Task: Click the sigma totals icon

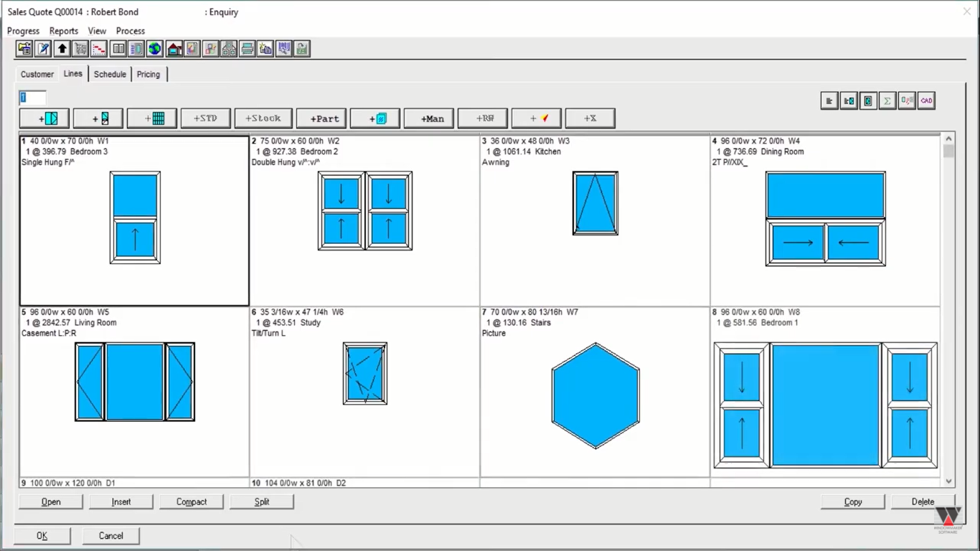Action: point(887,100)
